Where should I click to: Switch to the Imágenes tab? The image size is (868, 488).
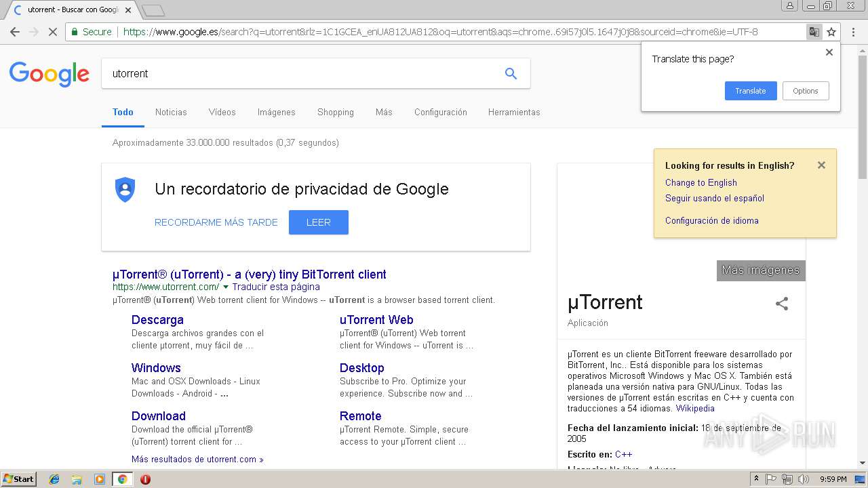277,113
